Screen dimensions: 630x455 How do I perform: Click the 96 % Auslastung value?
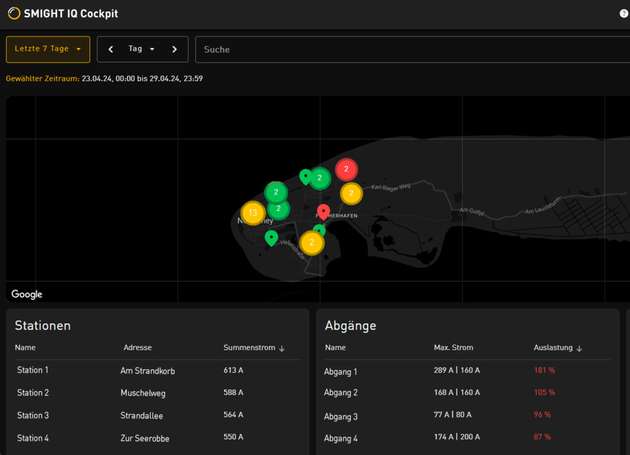tap(542, 414)
